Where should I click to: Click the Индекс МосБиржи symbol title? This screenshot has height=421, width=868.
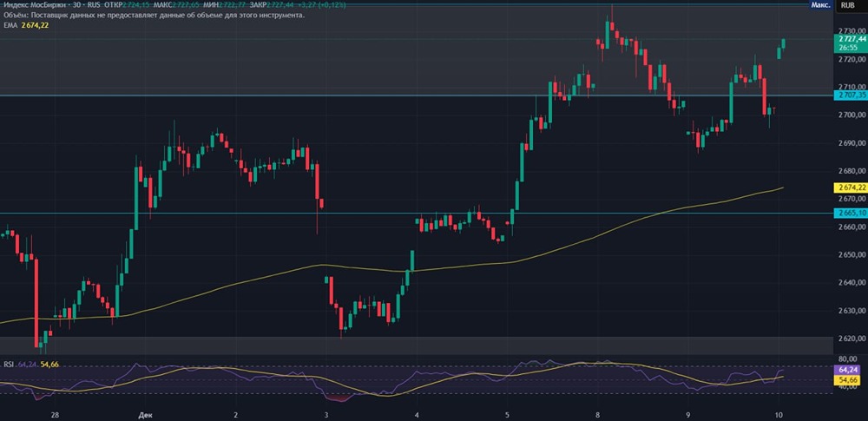(x=32, y=5)
